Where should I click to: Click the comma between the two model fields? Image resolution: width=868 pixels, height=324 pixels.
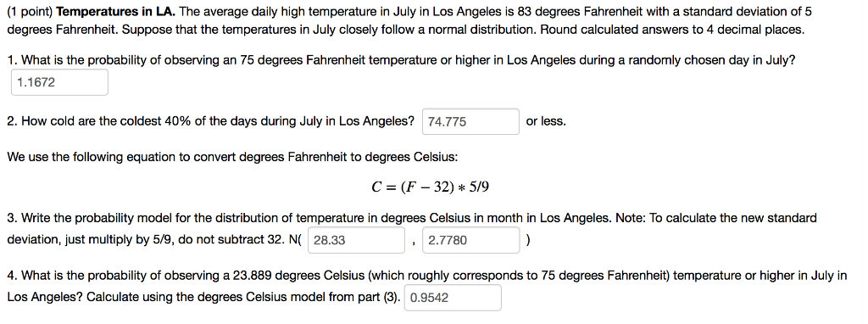coord(414,242)
